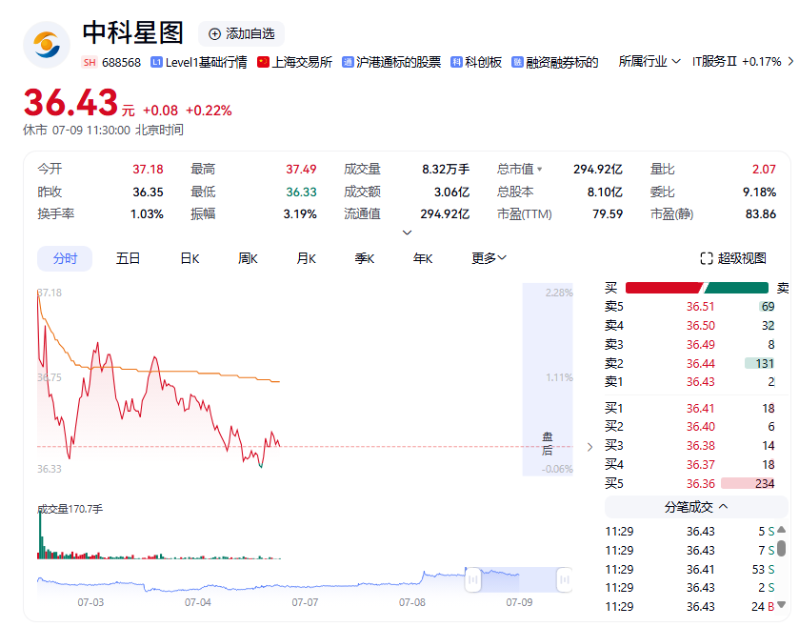The image size is (799, 627).
Task: Expand more quote data chevron below table
Action: tap(407, 232)
